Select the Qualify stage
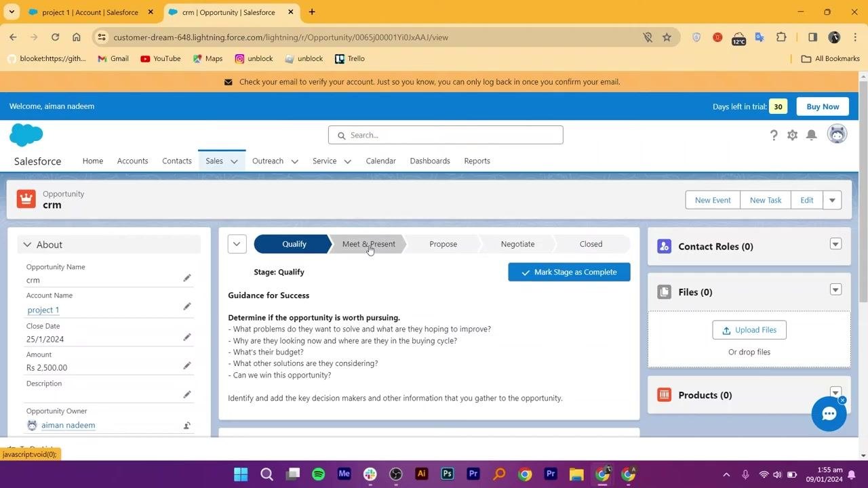Viewport: 868px width, 488px height. 294,244
